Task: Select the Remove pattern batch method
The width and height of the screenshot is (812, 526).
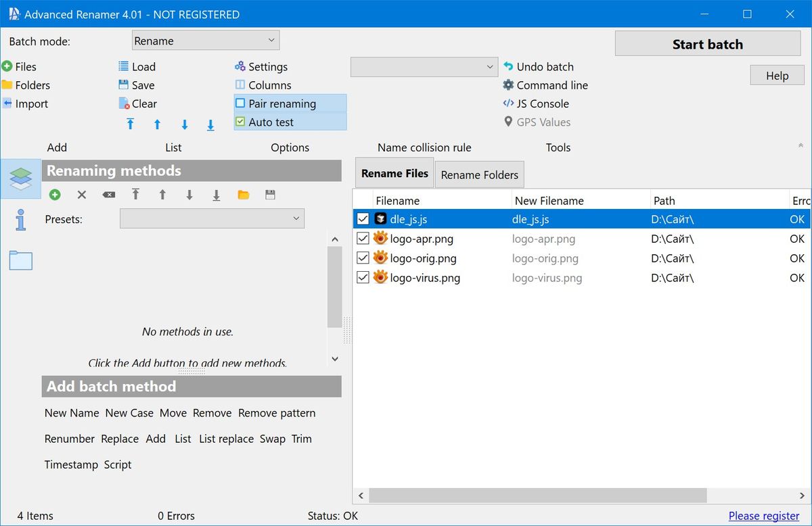Action: click(277, 413)
